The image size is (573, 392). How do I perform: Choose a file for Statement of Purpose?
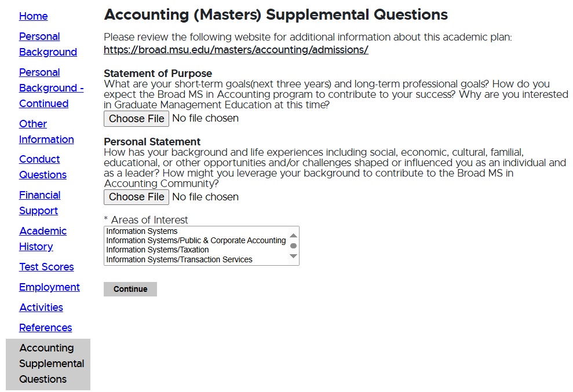136,118
